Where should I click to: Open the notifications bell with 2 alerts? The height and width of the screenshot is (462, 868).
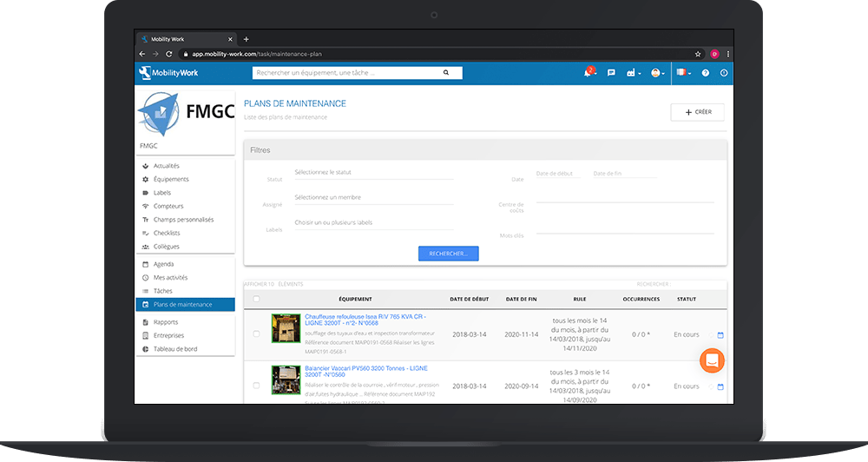pyautogui.click(x=589, y=73)
